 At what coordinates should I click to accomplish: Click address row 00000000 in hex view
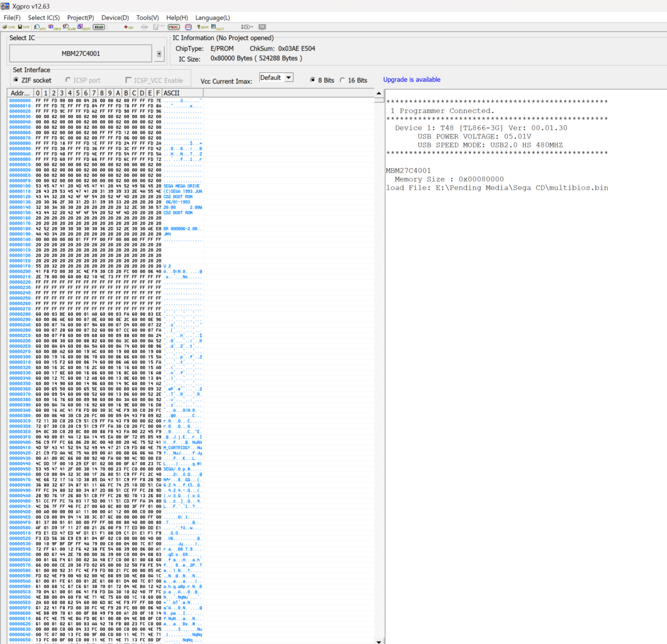[106, 101]
